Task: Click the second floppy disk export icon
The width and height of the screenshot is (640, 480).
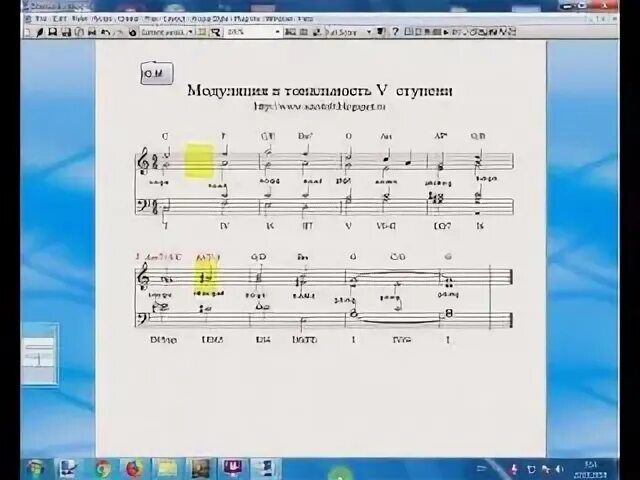Action: (66, 32)
